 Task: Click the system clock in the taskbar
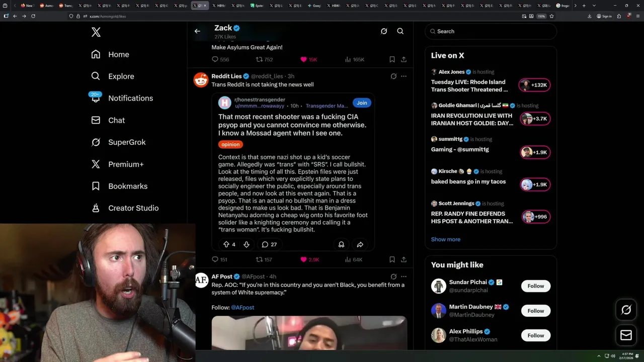pyautogui.click(x=627, y=356)
